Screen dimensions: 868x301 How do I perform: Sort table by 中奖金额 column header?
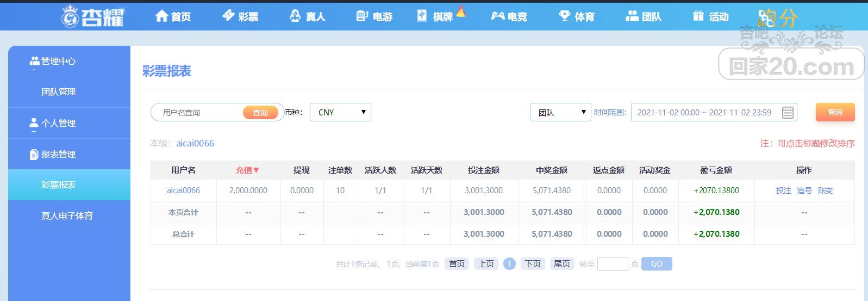pyautogui.click(x=552, y=170)
